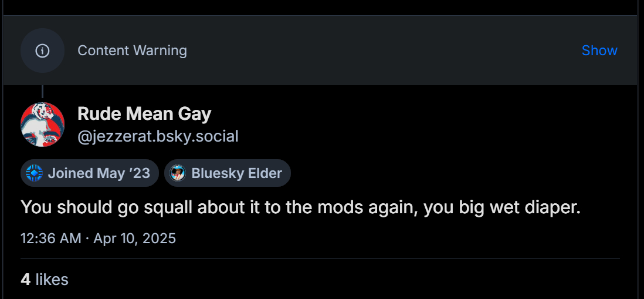Open the @jezzerat.bsky.social handle link
The height and width of the screenshot is (299, 644).
158,137
